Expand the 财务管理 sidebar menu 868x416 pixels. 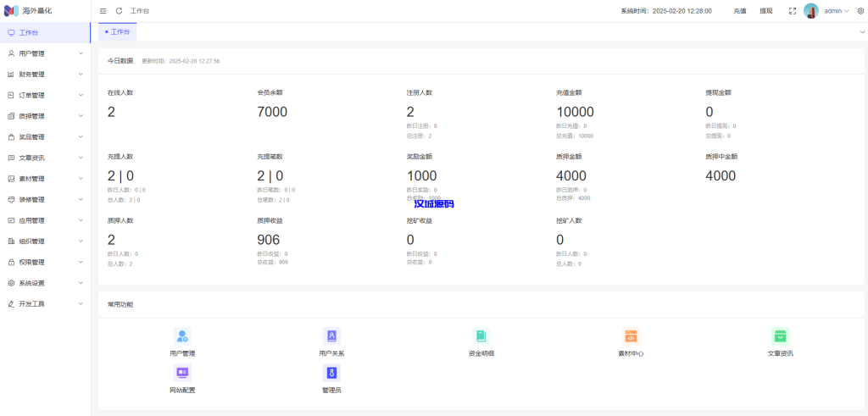45,75
